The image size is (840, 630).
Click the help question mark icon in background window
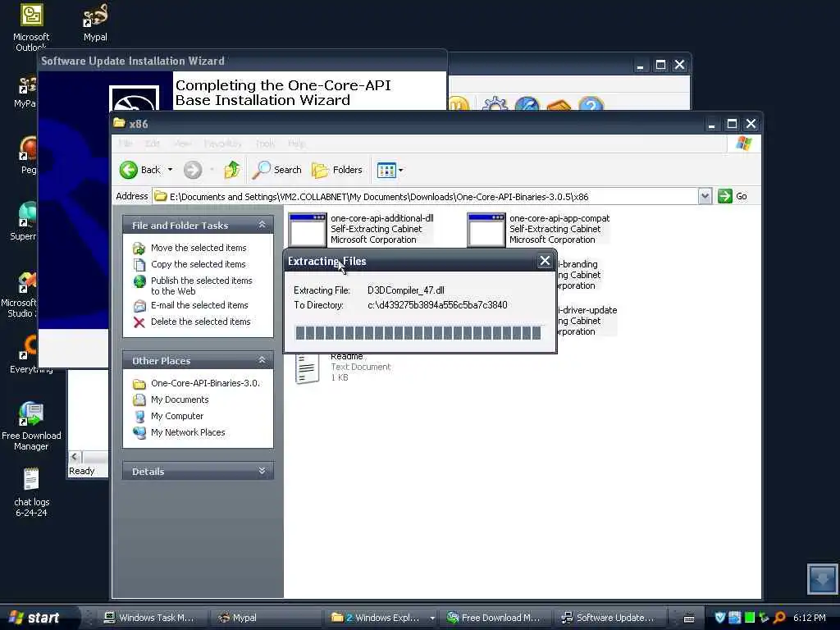pos(591,104)
